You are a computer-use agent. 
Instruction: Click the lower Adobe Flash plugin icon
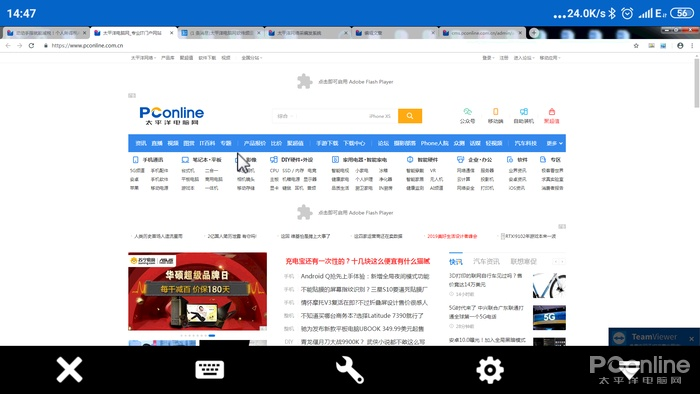tap(304, 212)
